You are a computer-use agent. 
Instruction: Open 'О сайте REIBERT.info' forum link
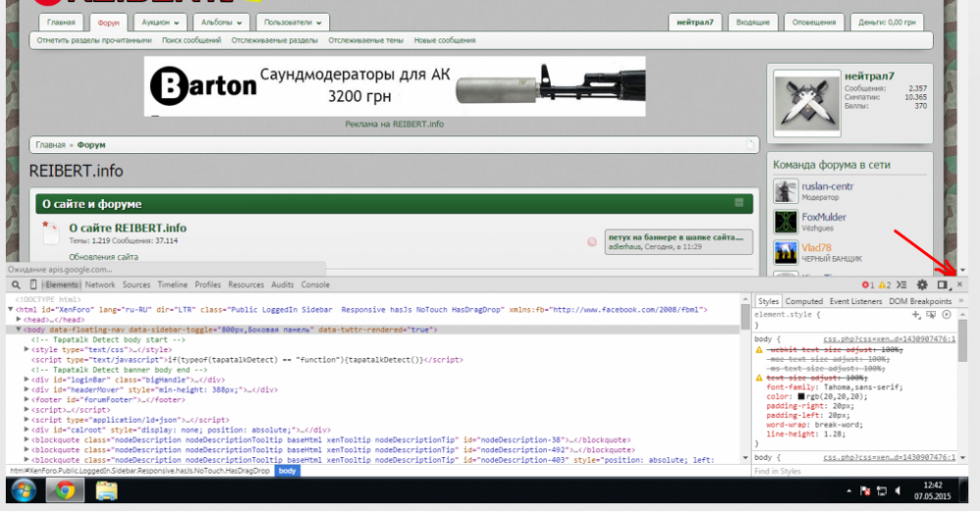pos(127,229)
